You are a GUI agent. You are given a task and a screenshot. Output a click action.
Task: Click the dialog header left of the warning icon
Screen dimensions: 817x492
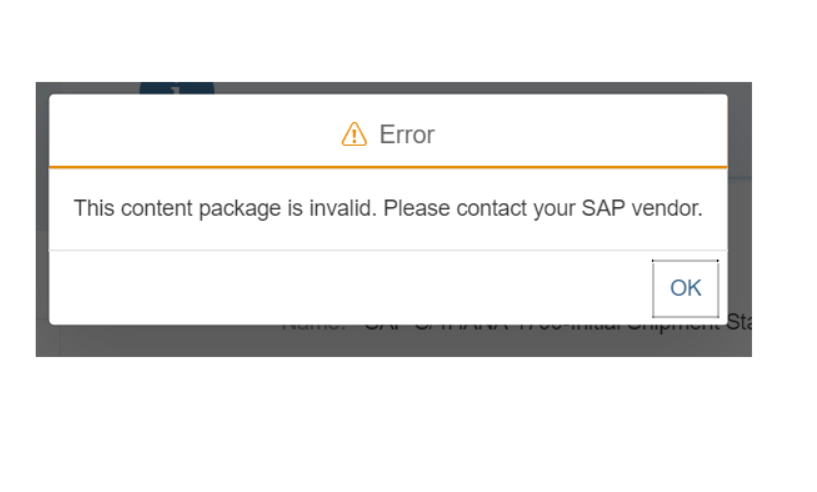point(195,130)
